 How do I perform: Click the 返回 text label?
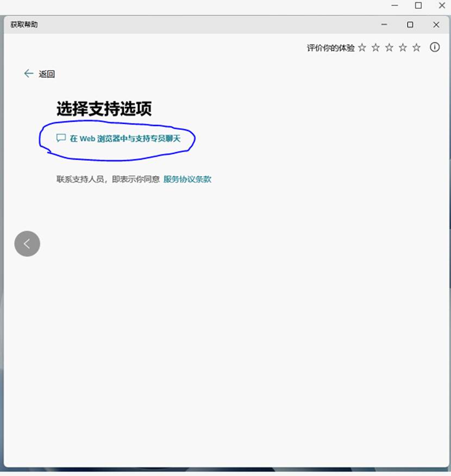(47, 74)
